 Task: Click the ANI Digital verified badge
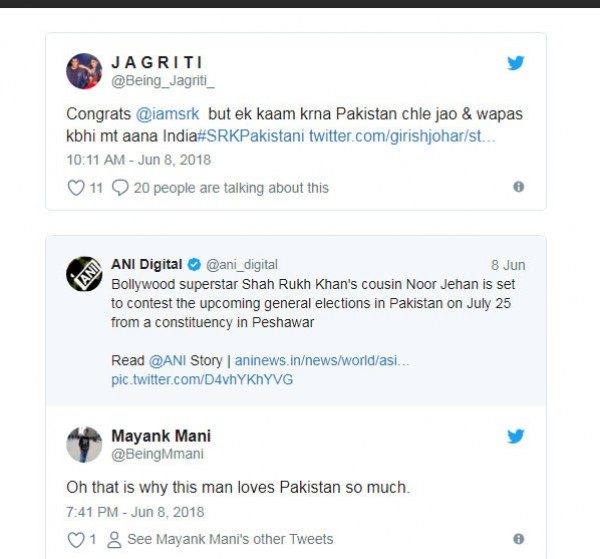[193, 265]
